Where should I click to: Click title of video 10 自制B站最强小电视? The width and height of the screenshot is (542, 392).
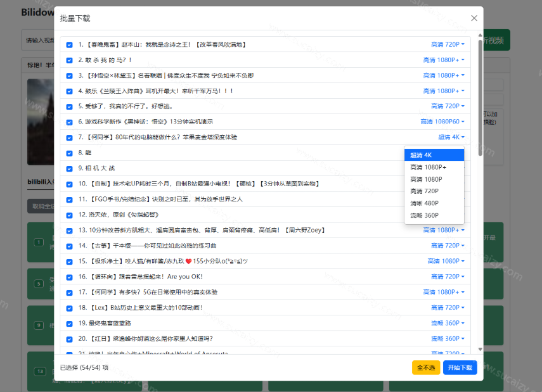(199, 184)
